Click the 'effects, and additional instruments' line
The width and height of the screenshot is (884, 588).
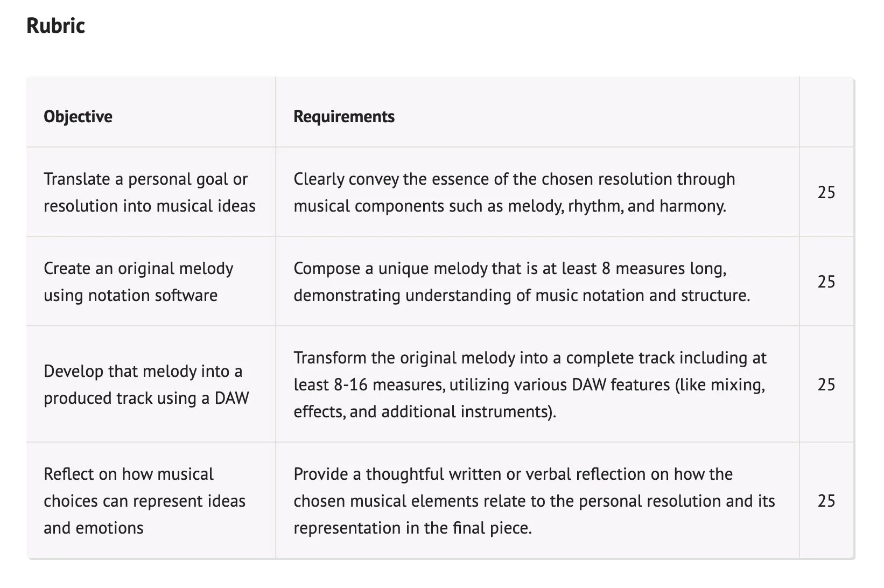coord(424,412)
